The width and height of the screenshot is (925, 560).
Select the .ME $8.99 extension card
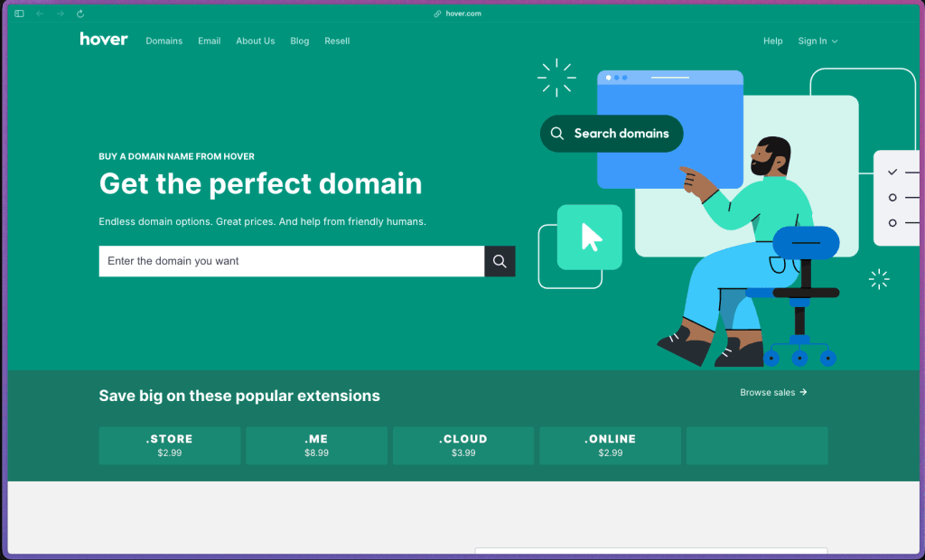click(317, 445)
